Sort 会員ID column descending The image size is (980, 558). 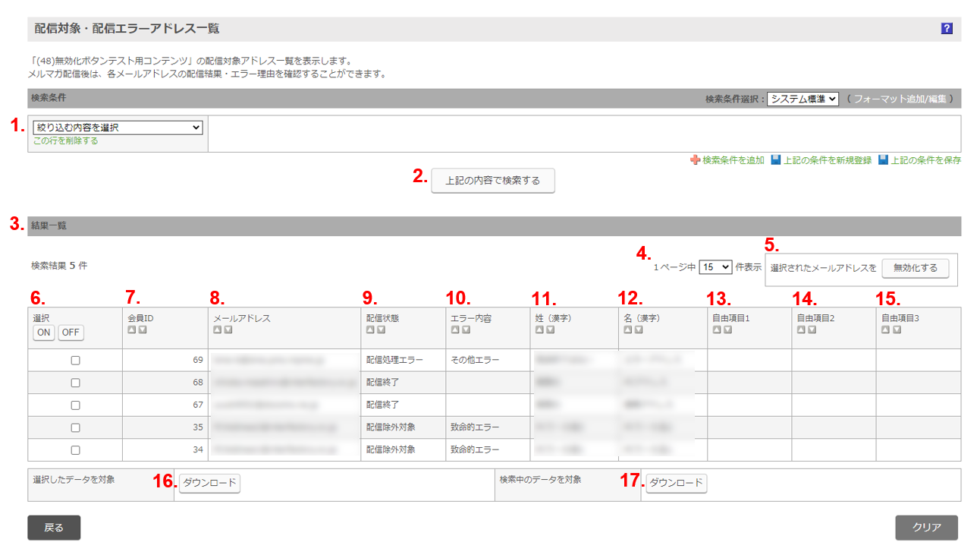point(143,330)
